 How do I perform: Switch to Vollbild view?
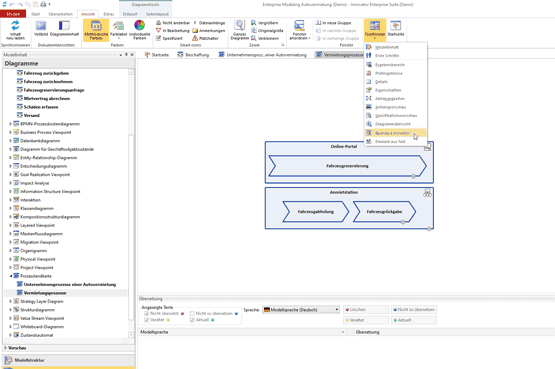pyautogui.click(x=41, y=29)
